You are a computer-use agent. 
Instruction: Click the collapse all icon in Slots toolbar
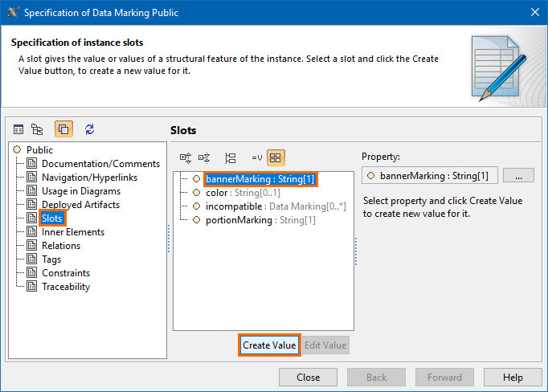[204, 158]
